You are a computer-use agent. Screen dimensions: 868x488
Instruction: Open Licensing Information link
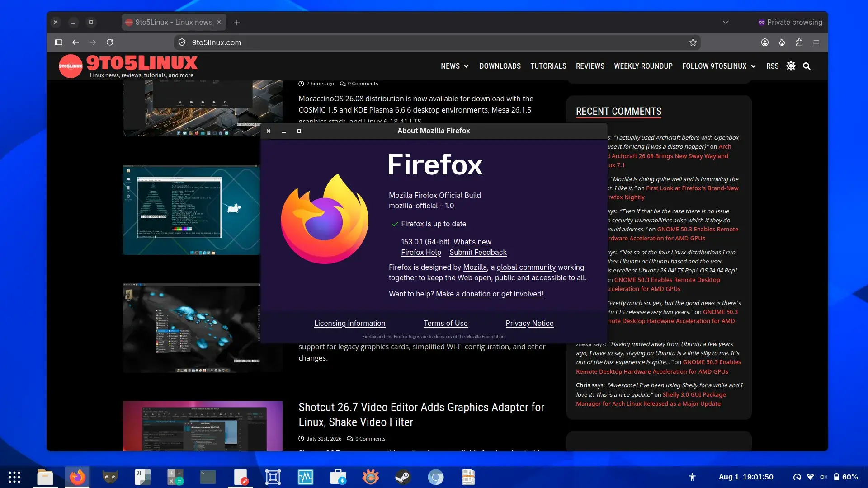[x=349, y=323]
